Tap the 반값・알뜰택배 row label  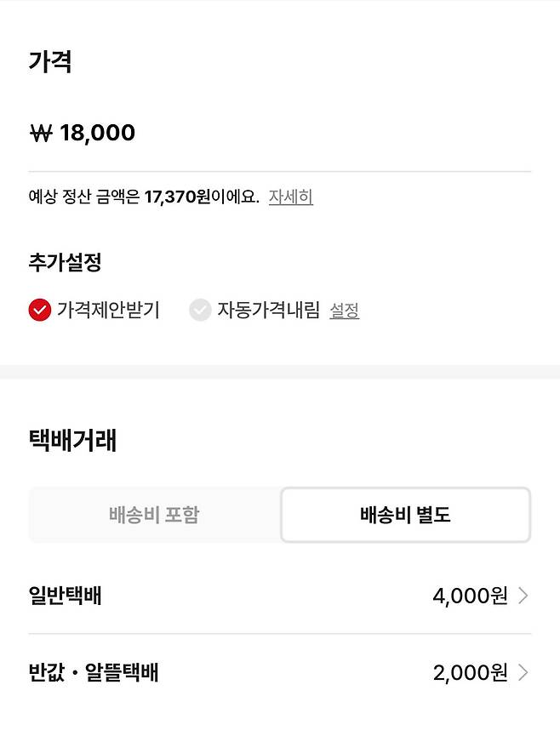point(94,673)
